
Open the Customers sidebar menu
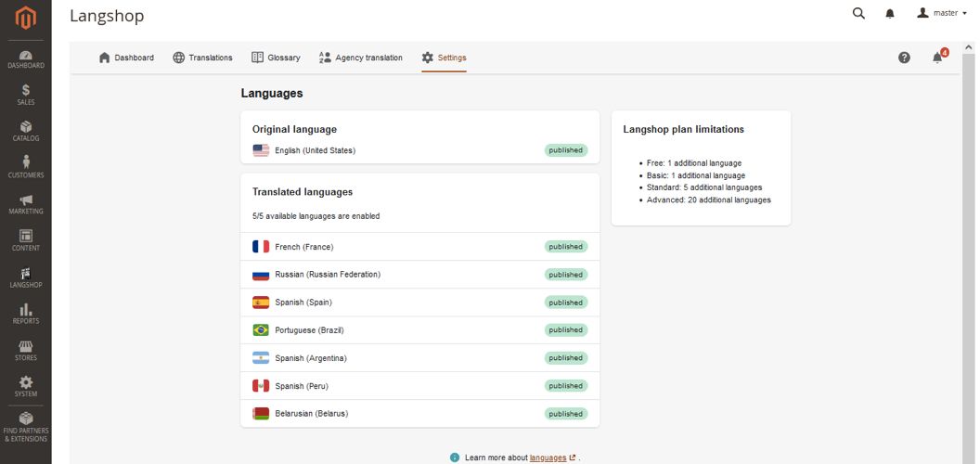[x=26, y=168]
